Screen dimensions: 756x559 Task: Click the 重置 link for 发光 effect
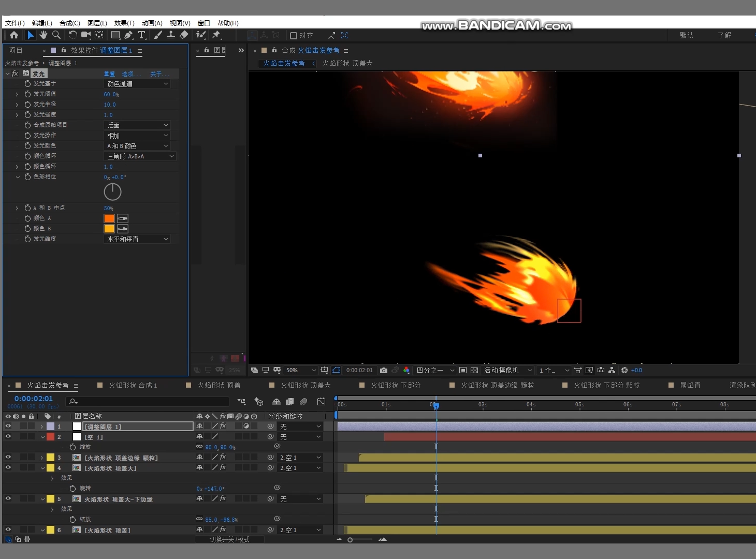109,74
